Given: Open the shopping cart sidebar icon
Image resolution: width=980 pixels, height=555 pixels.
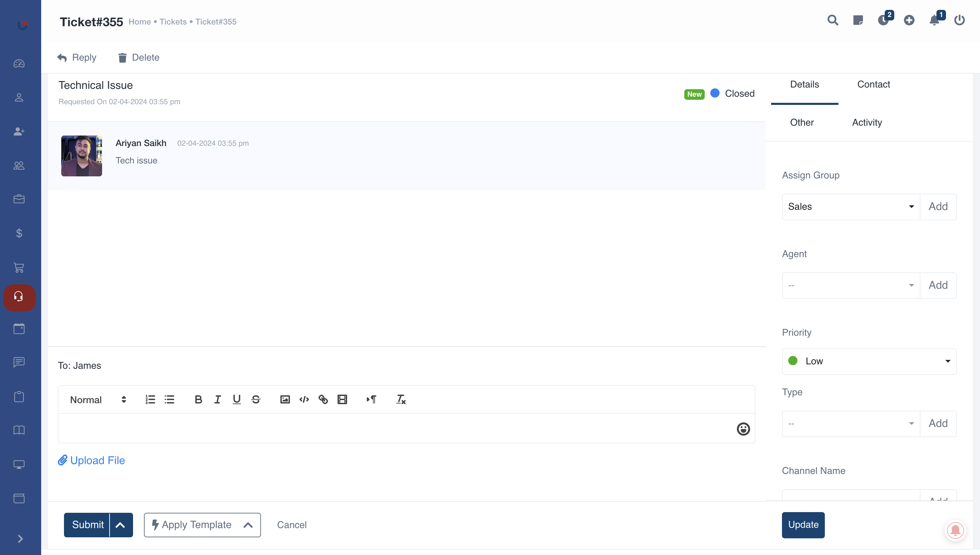Looking at the screenshot, I should coord(19,267).
